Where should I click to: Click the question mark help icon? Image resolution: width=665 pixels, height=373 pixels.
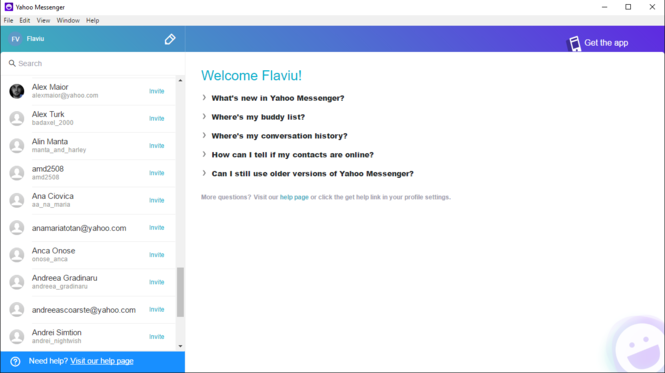pos(15,361)
